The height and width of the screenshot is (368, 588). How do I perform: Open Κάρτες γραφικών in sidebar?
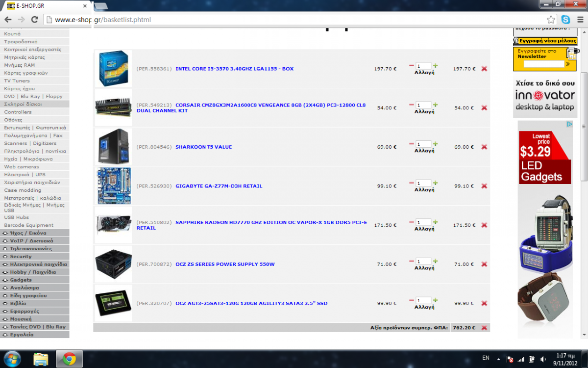pos(26,73)
